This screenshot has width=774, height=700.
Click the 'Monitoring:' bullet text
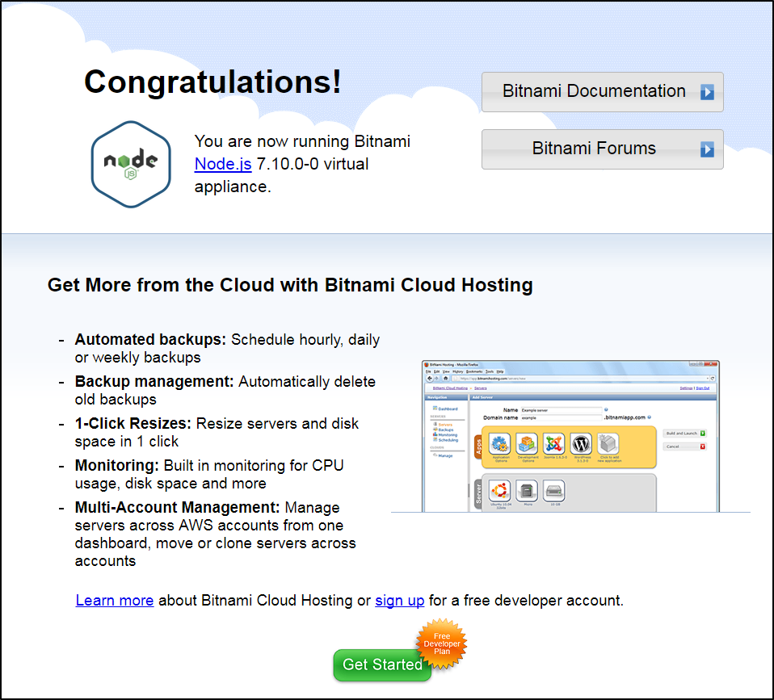coord(116,465)
